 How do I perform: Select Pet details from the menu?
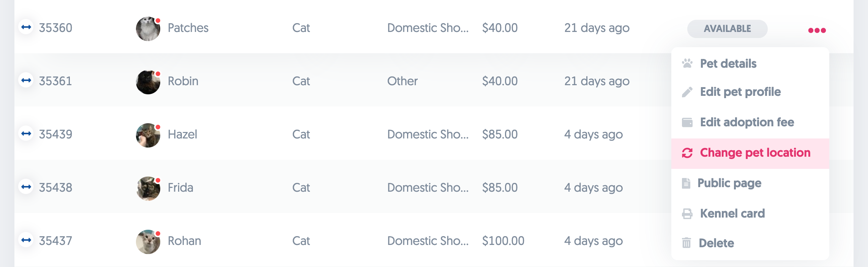728,64
